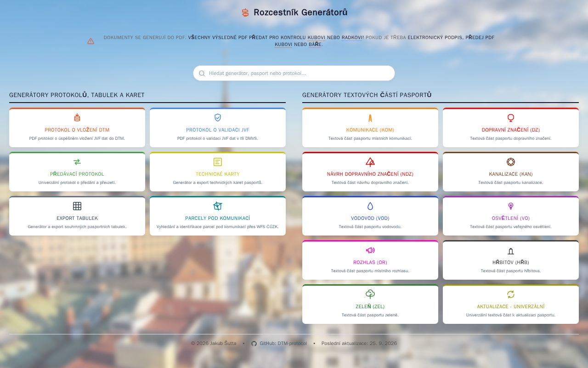
Task: Open the Parcely pod komunikací polygon icon
Action: 218,206
